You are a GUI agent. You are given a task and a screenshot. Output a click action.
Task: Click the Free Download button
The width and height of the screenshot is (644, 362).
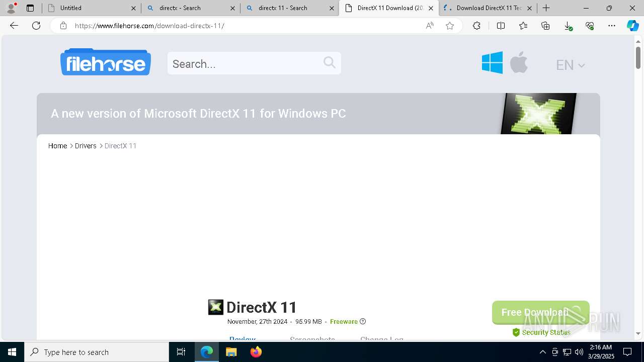(x=540, y=313)
